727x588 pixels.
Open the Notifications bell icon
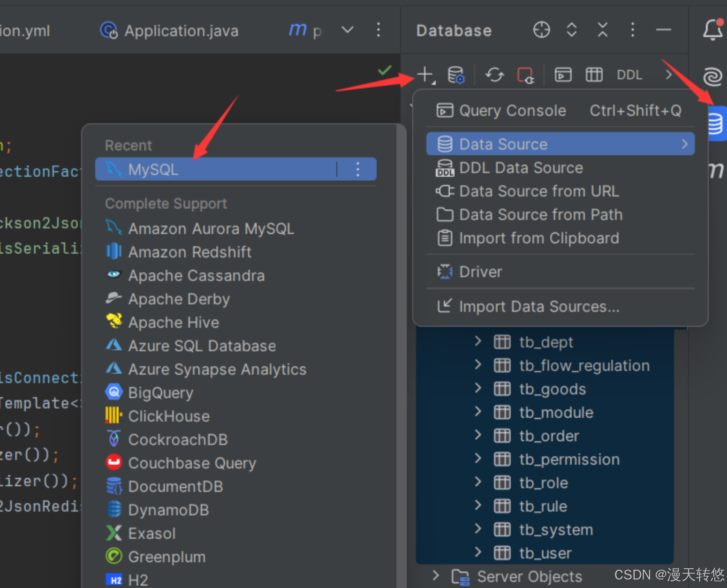(713, 29)
